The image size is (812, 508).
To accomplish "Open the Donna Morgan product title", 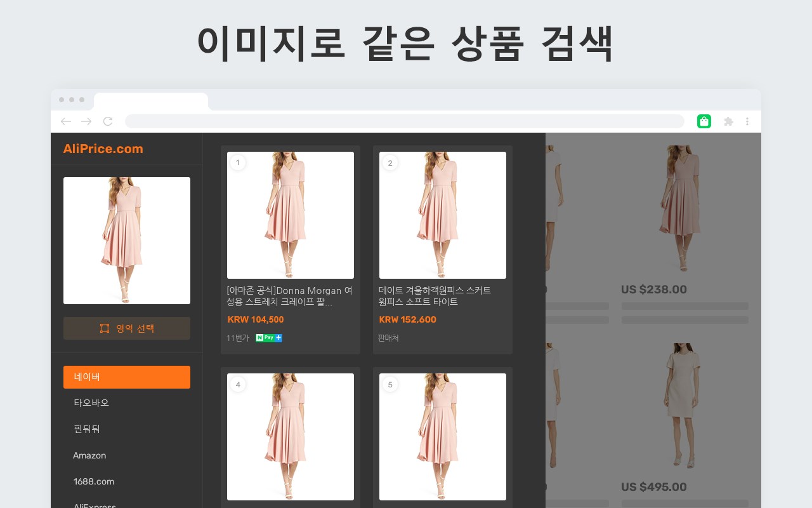I will 289,296.
